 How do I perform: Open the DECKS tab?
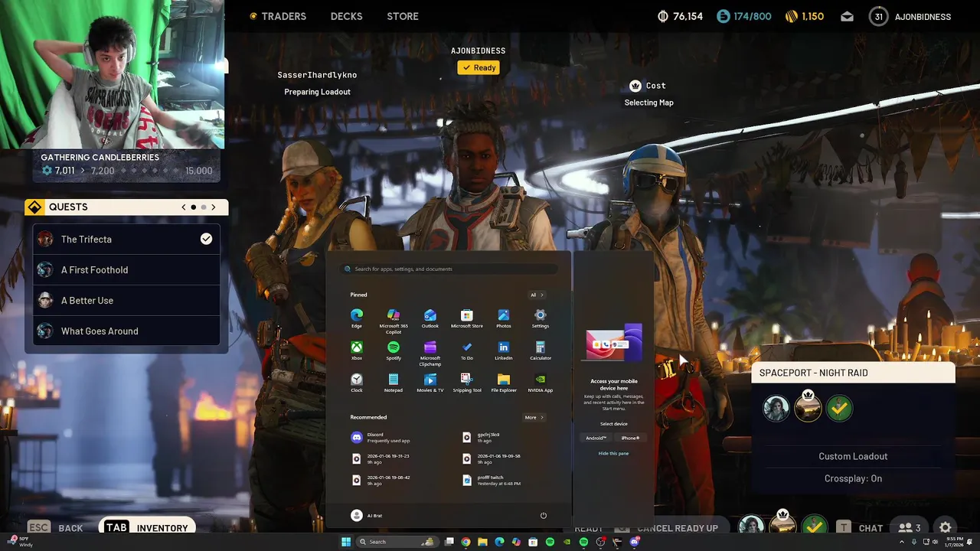[346, 16]
